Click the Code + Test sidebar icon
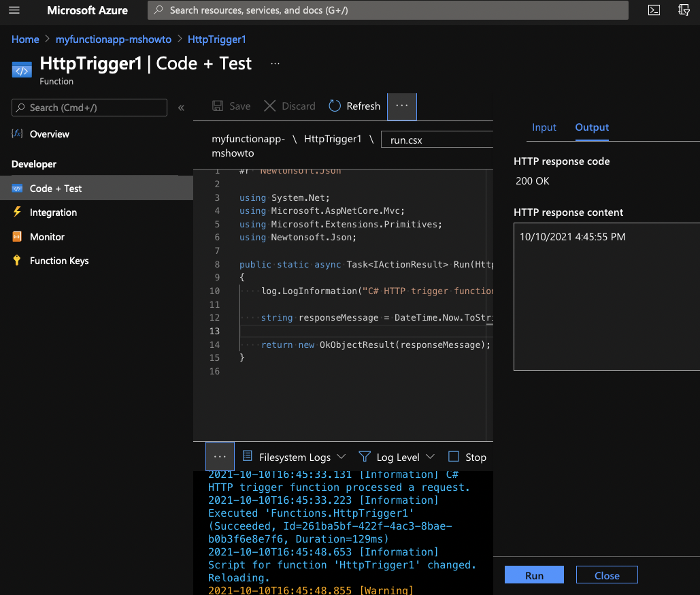700x595 pixels. 17,189
